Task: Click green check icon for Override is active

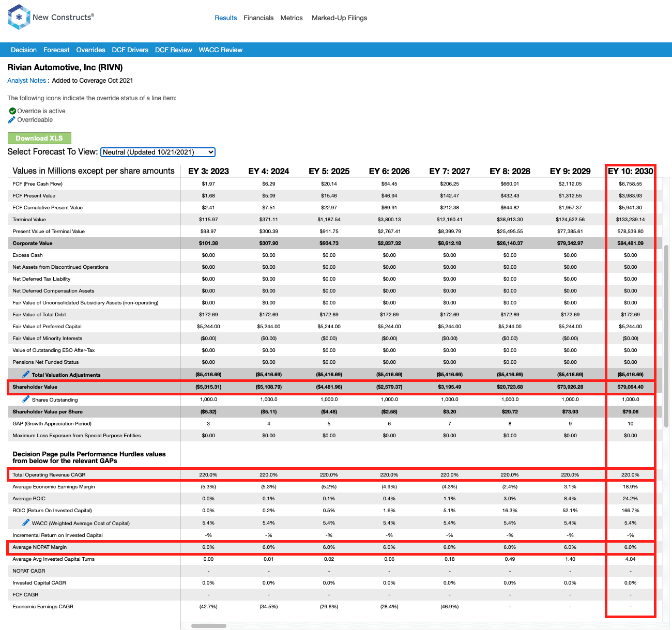Action: [x=12, y=111]
